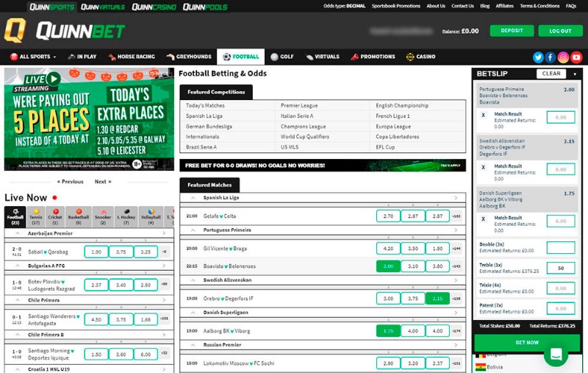The image size is (588, 373).
Task: Show previous promotional banner
Action: click(70, 182)
